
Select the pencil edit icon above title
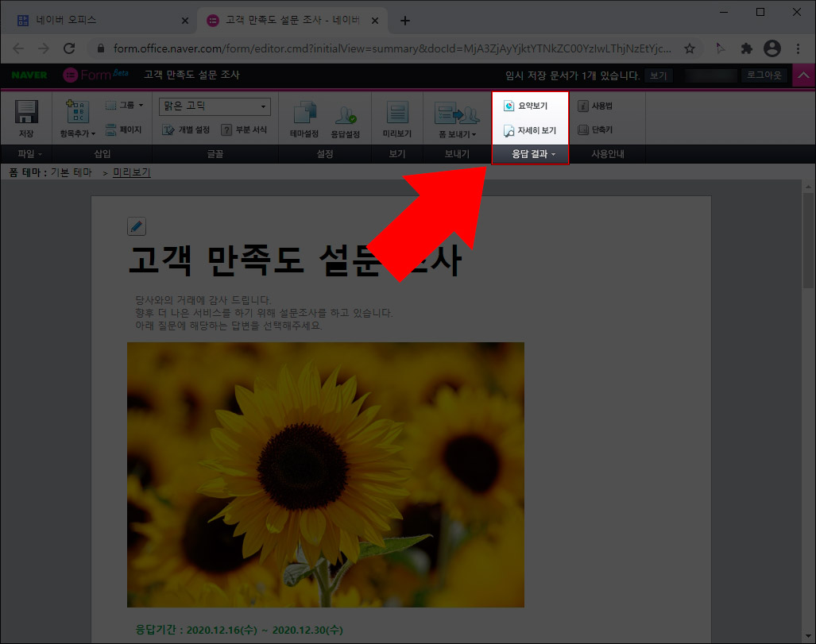(x=136, y=226)
